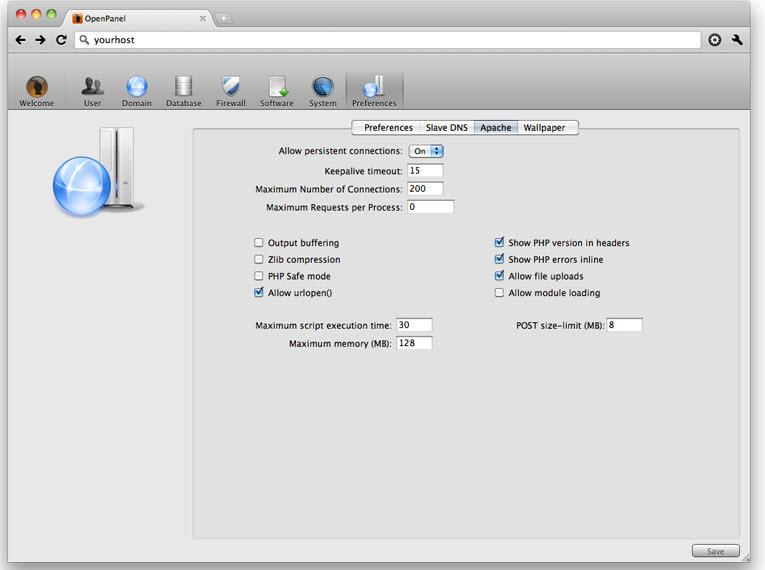Switch to the Wallpaper tab
765x570 pixels.
point(544,128)
